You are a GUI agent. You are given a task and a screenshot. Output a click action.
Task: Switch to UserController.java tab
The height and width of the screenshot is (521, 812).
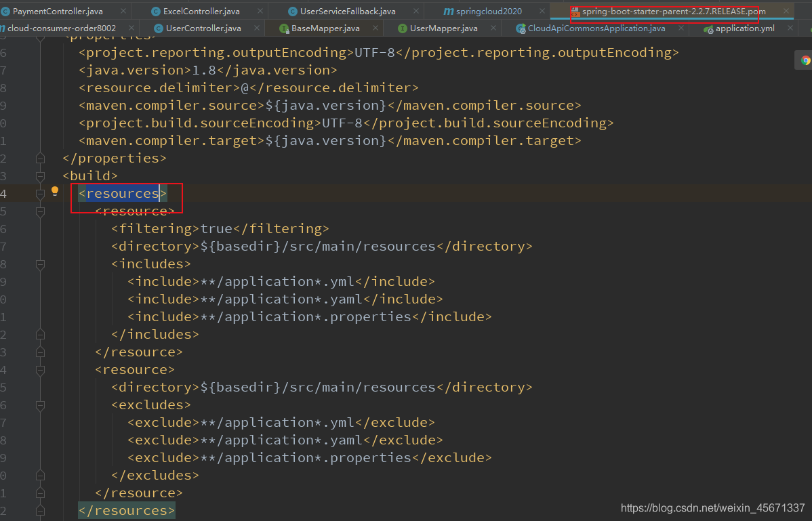pos(203,28)
